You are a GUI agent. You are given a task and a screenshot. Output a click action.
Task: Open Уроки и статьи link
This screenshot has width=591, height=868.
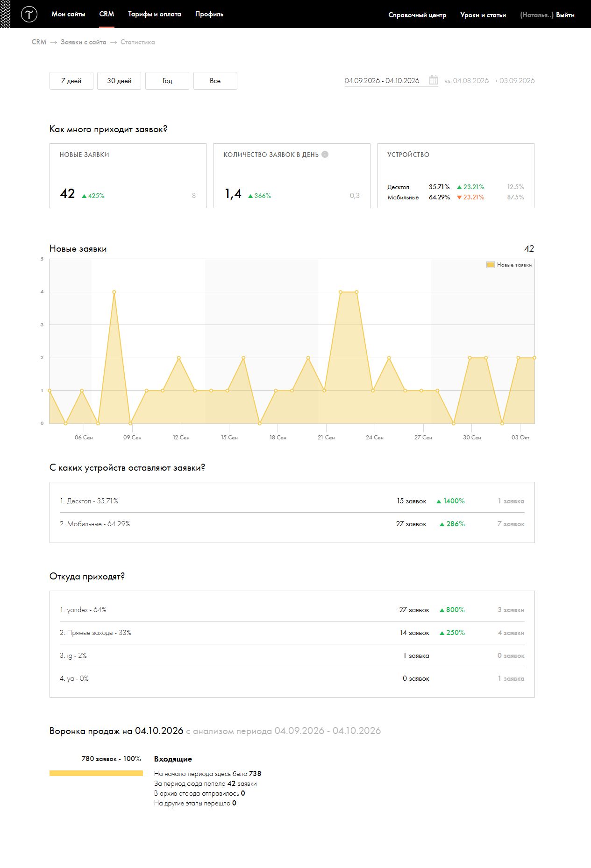[483, 15]
